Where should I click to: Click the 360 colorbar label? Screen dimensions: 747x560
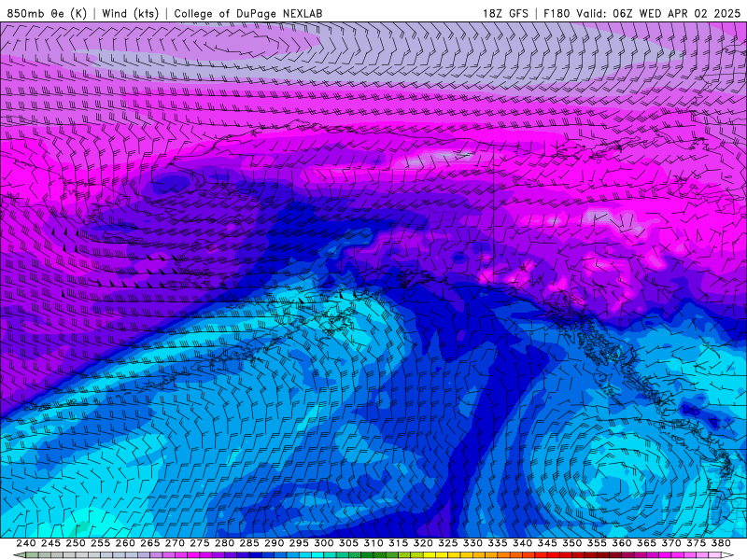[x=622, y=543]
